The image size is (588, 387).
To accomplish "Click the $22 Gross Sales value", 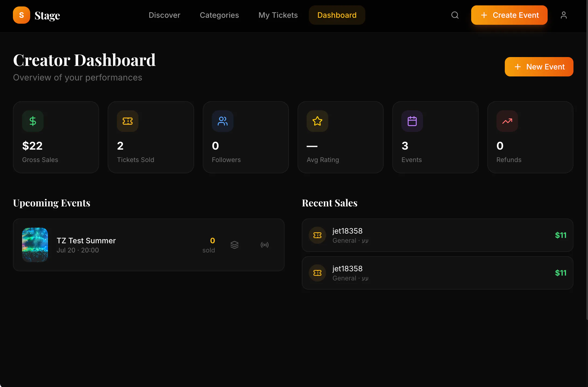I will [x=32, y=146].
